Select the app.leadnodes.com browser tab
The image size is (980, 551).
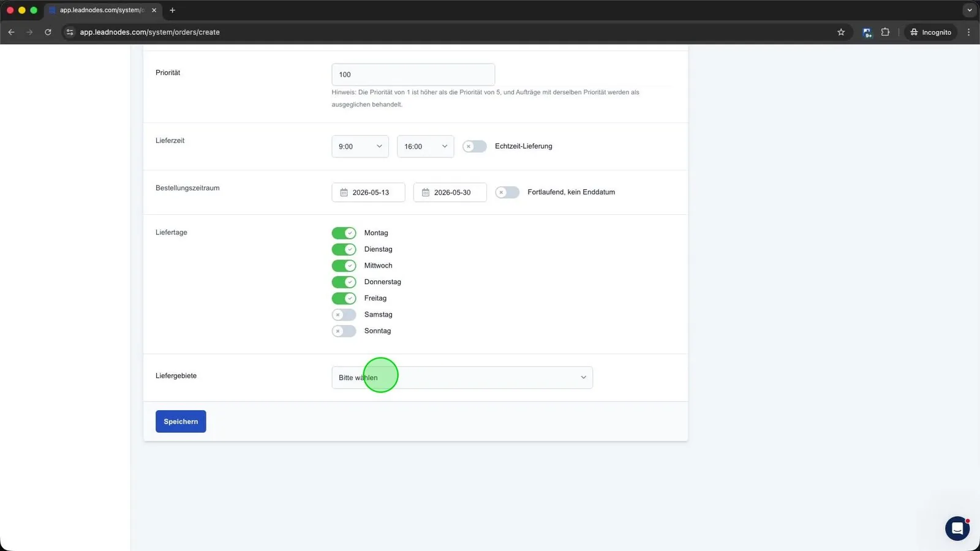pyautogui.click(x=103, y=10)
